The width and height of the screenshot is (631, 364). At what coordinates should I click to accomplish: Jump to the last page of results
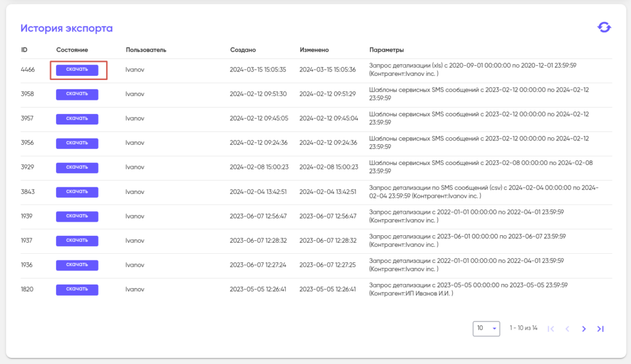(600, 329)
